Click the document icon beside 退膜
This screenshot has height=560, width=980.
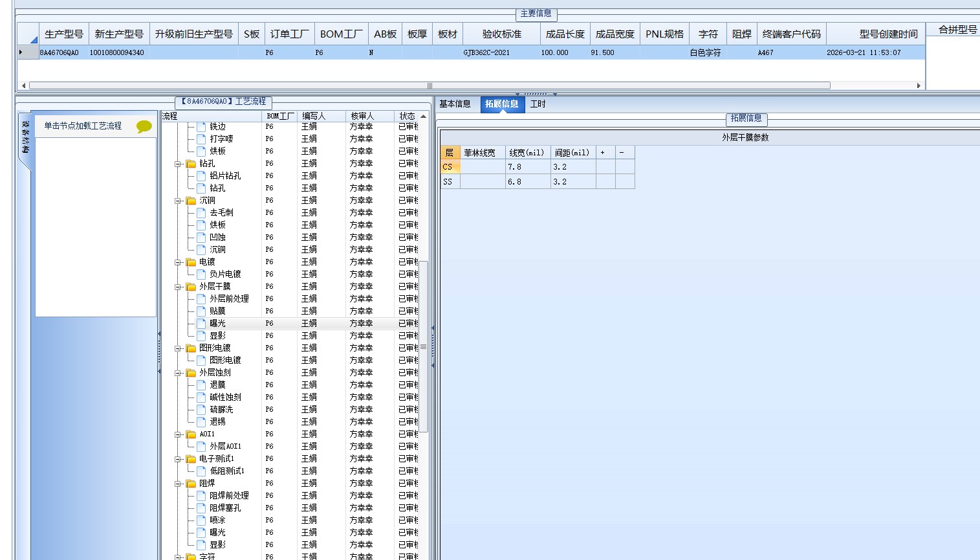[x=201, y=385]
